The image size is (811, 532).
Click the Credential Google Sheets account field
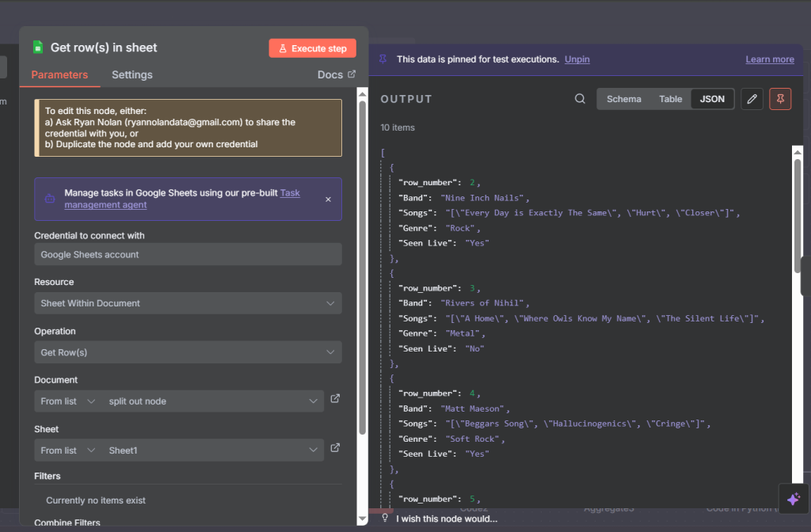(188, 254)
